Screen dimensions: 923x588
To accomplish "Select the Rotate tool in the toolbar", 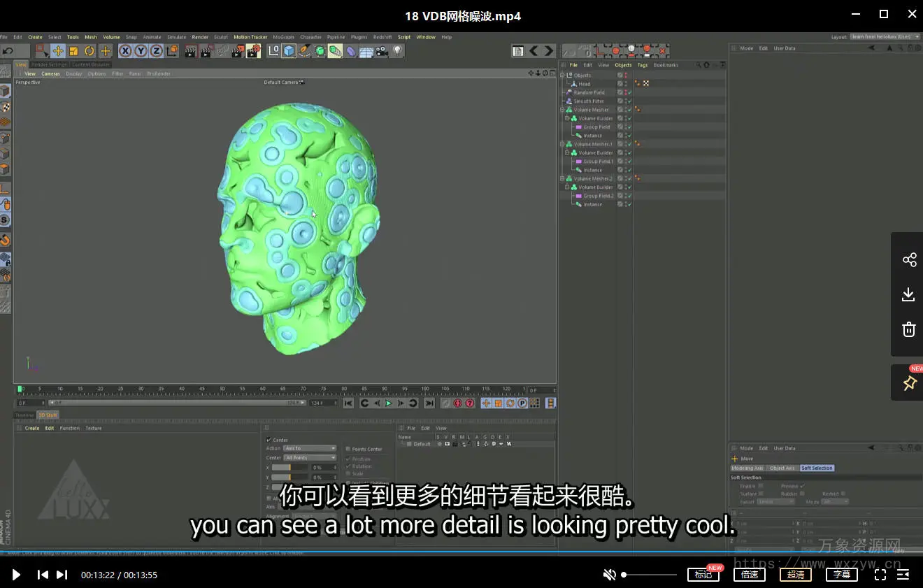I will (x=90, y=51).
